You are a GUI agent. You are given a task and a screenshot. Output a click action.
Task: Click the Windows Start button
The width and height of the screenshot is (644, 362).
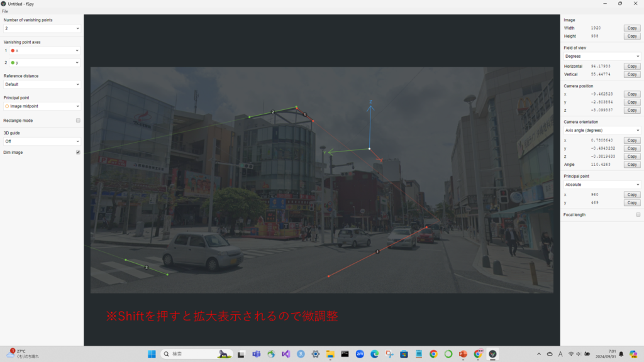pyautogui.click(x=152, y=354)
